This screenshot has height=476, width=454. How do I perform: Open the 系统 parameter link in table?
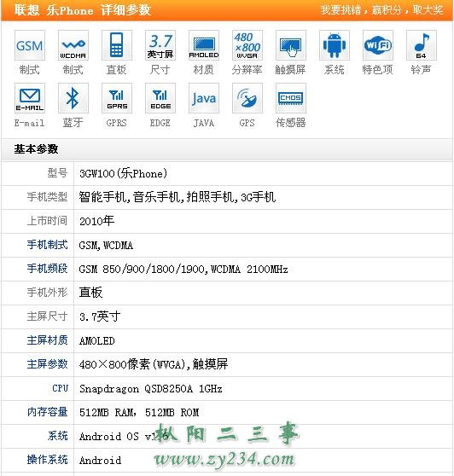(x=57, y=436)
